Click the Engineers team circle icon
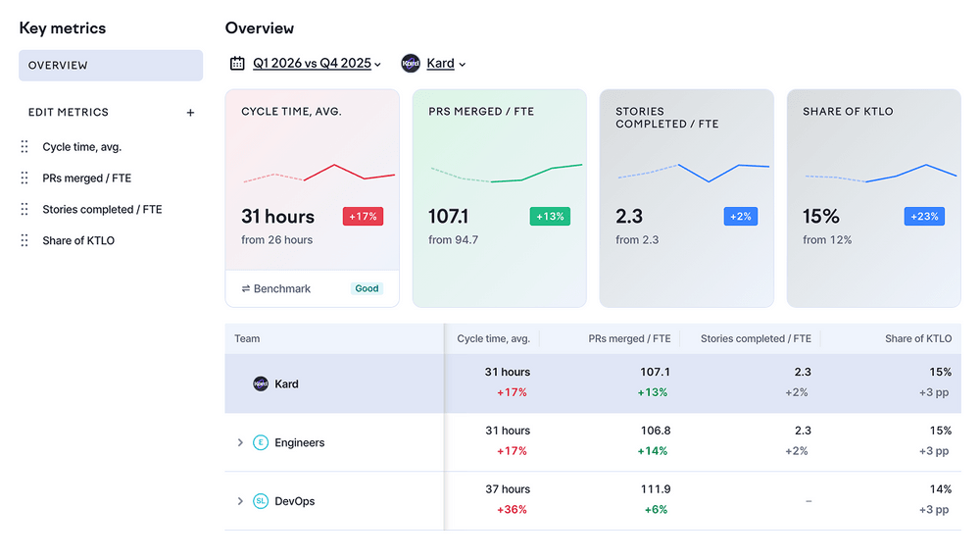 click(x=261, y=442)
